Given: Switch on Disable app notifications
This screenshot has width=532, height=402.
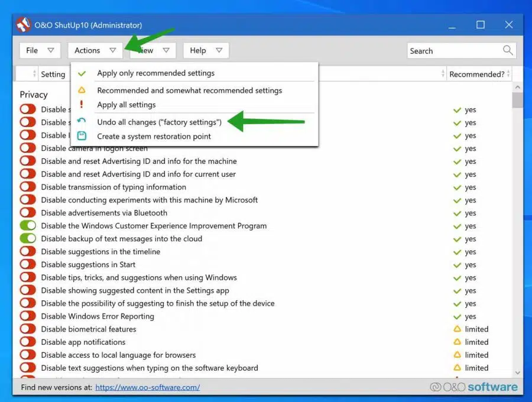Looking at the screenshot, I should [x=28, y=341].
